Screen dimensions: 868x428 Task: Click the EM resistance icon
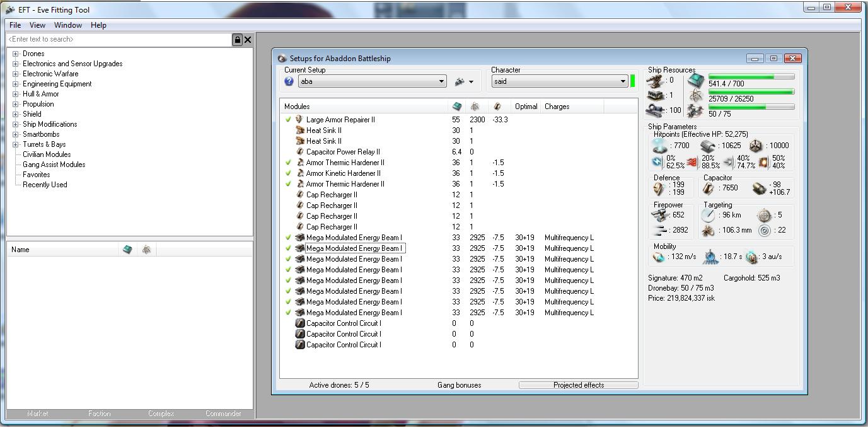pyautogui.click(x=656, y=162)
